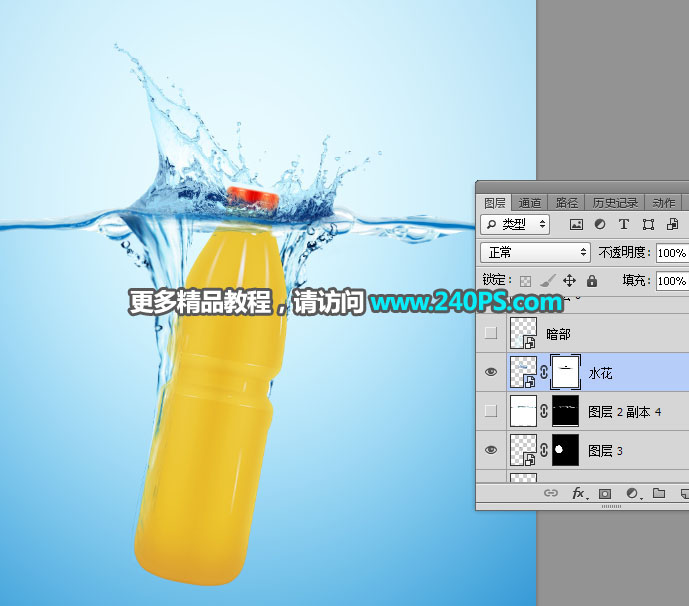Create new fill or adjustment layer icon
The height and width of the screenshot is (606, 689).
click(633, 494)
